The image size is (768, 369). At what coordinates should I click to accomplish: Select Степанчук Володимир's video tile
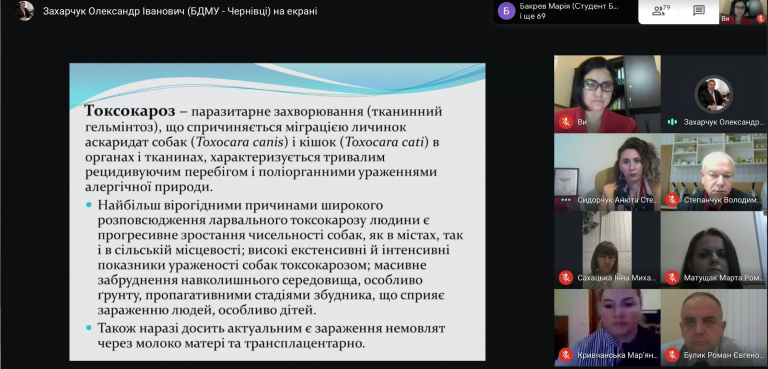(714, 172)
